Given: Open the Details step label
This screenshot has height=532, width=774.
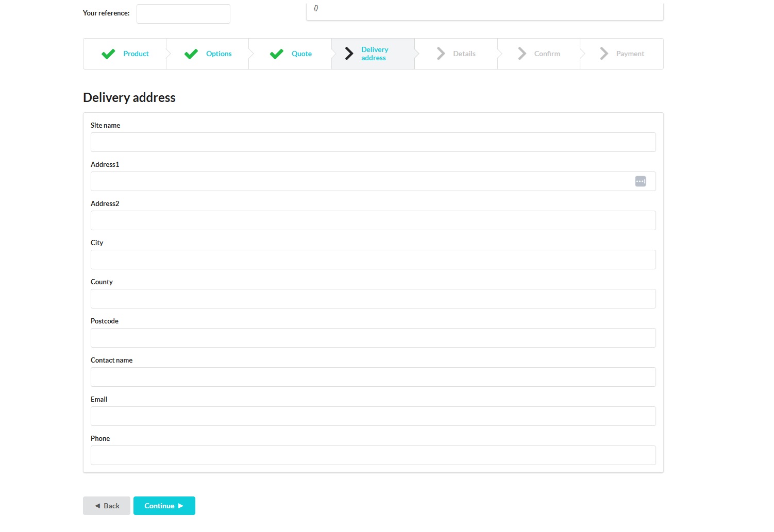Looking at the screenshot, I should [x=464, y=54].
